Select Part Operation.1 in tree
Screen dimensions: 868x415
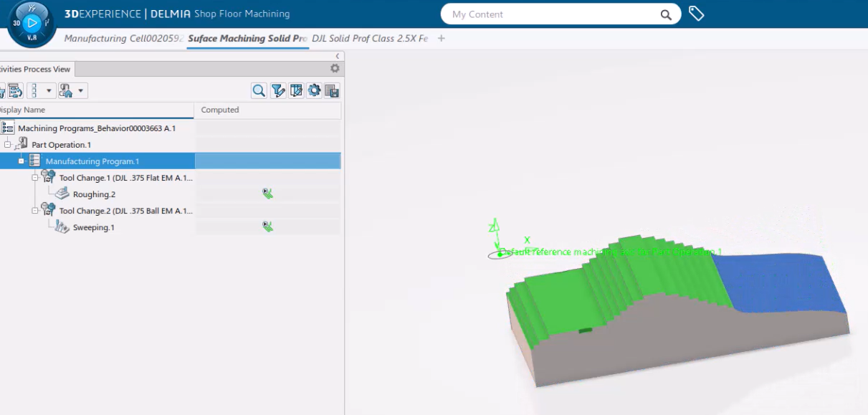pyautogui.click(x=61, y=145)
